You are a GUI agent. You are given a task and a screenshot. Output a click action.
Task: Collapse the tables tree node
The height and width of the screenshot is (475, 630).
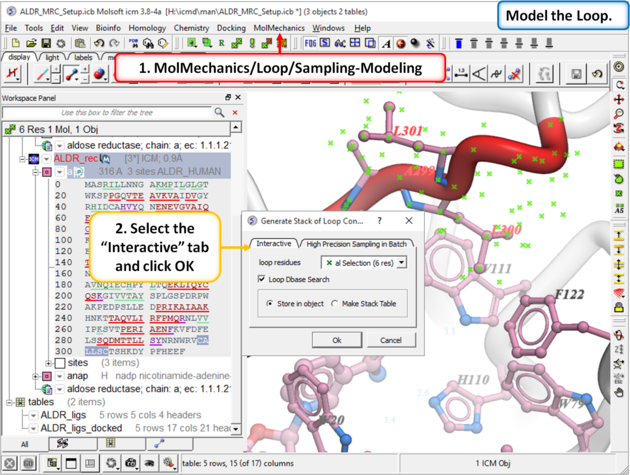pyautogui.click(x=8, y=402)
